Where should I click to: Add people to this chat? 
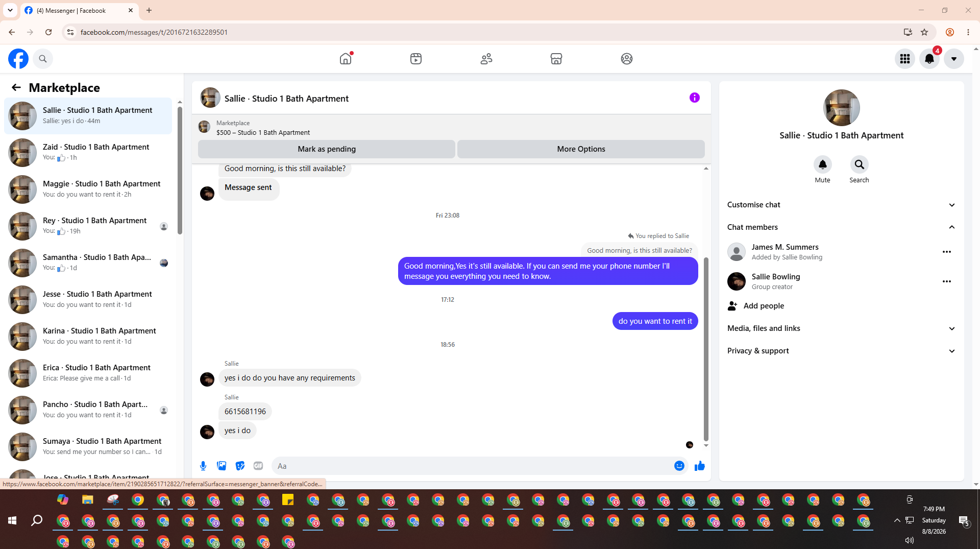841,306
